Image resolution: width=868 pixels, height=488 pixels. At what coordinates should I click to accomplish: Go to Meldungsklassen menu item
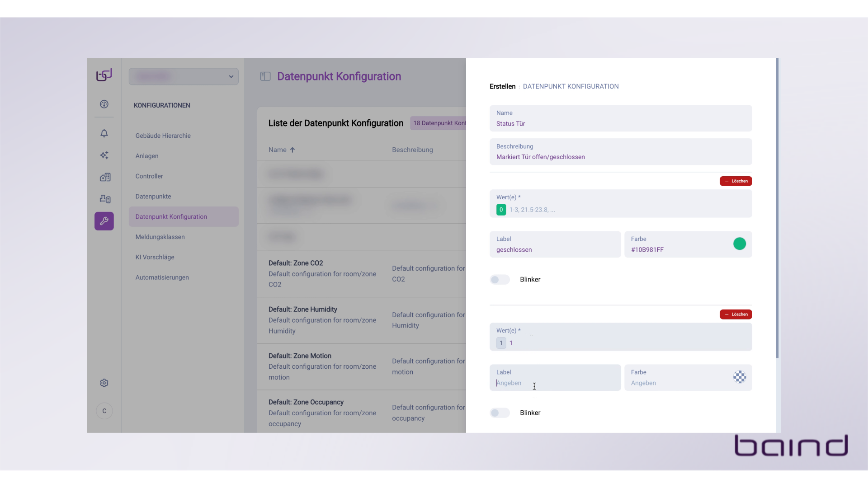tap(160, 237)
